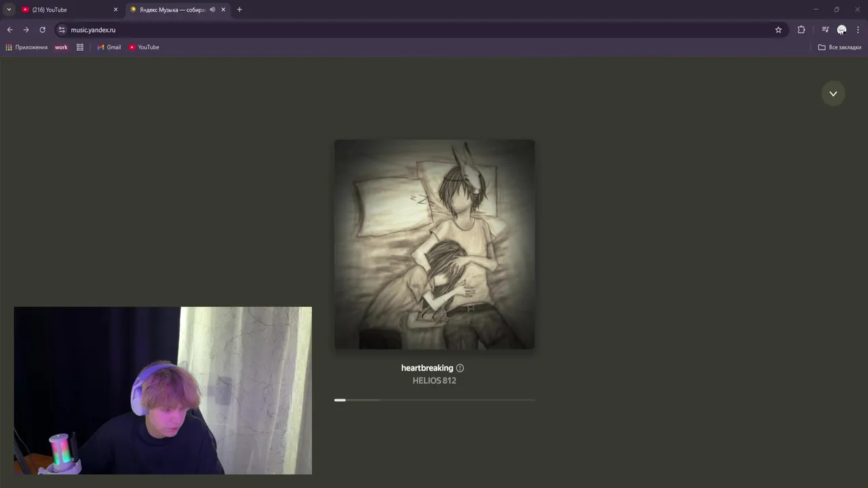Restore down the browser window

pos(836,9)
